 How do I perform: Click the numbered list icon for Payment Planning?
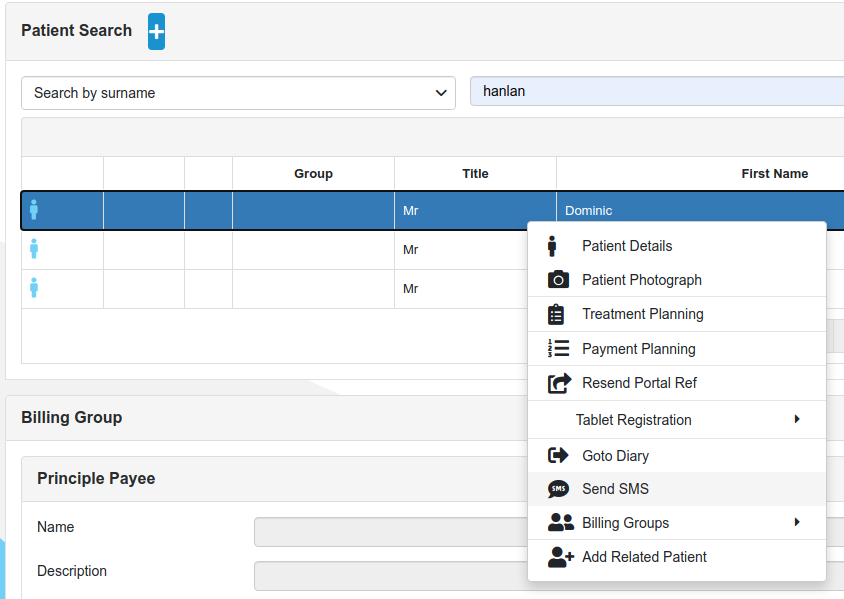558,348
